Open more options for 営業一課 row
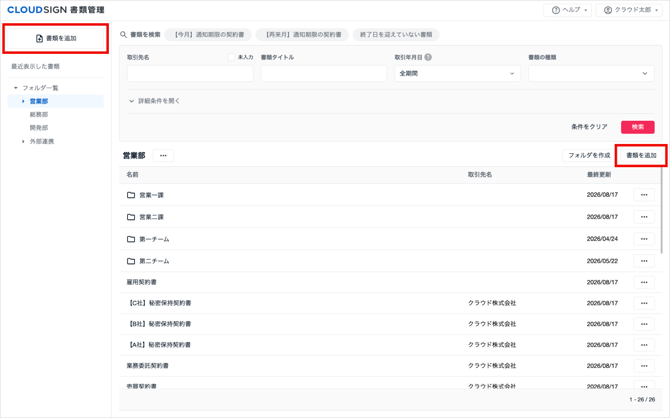Viewport: 670px width, 418px height. tap(644, 195)
